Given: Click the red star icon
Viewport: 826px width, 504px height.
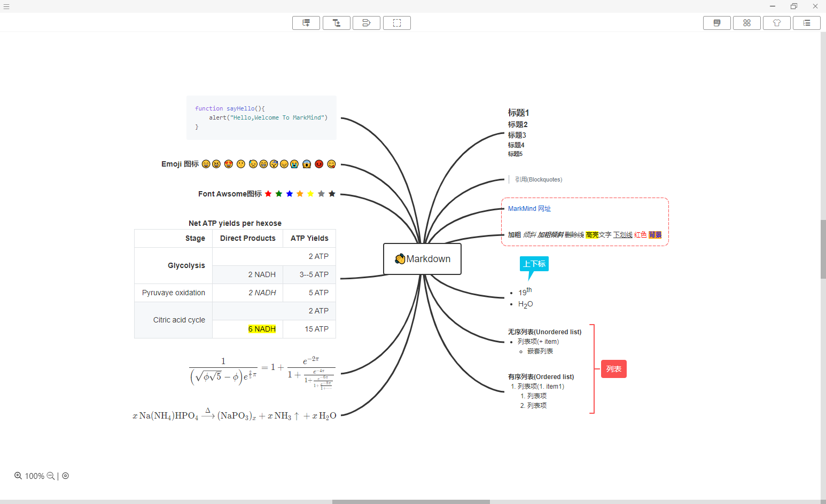Looking at the screenshot, I should pos(268,194).
